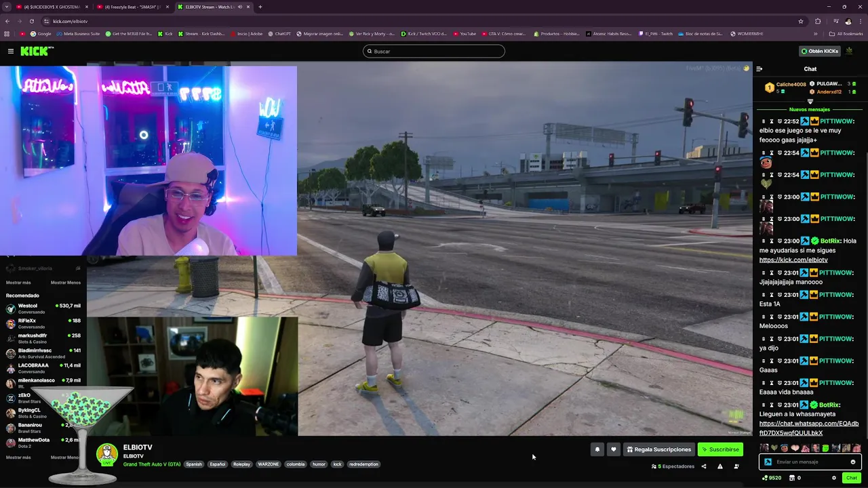
Task: Expand followed list with upper Mostrar más
Action: click(x=18, y=283)
